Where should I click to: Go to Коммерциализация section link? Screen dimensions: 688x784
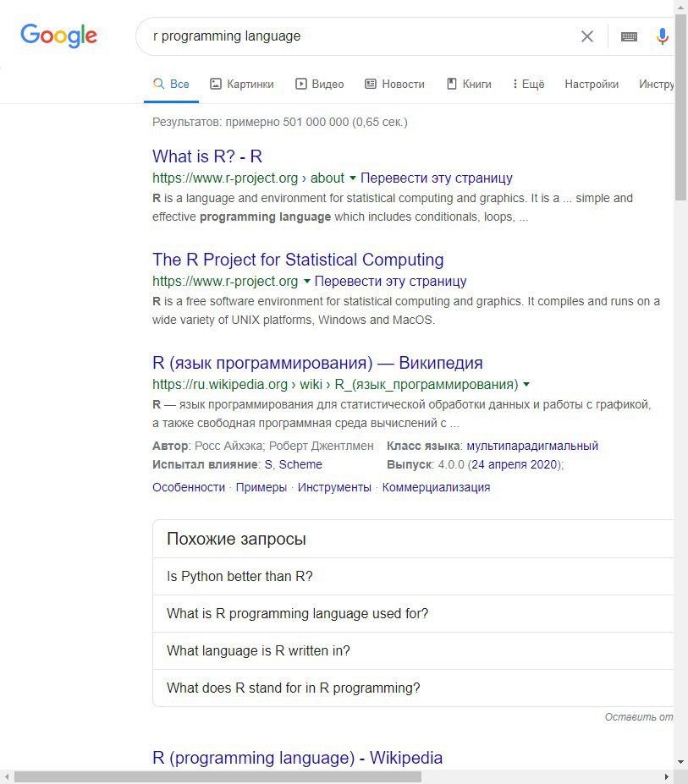pos(436,487)
